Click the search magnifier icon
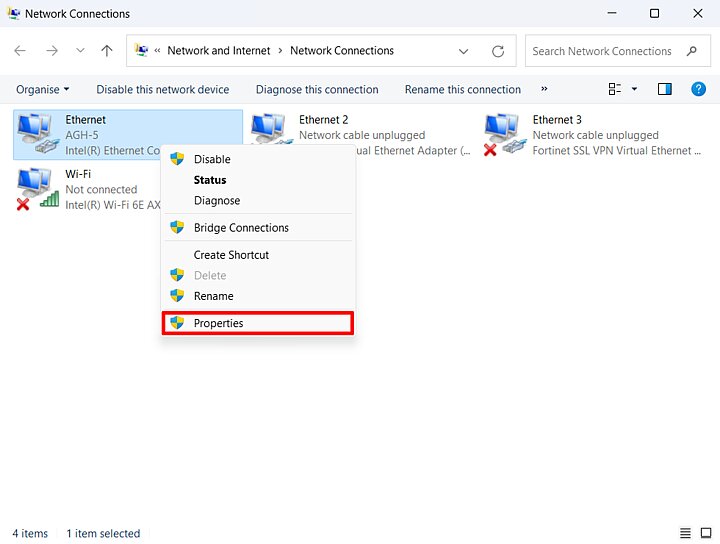The height and width of the screenshot is (544, 720). (692, 51)
